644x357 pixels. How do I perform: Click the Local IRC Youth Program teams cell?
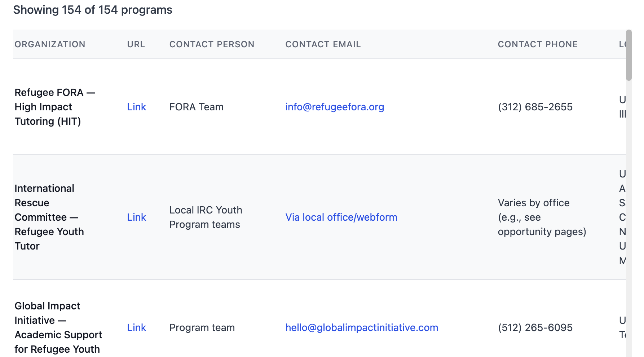click(x=206, y=217)
